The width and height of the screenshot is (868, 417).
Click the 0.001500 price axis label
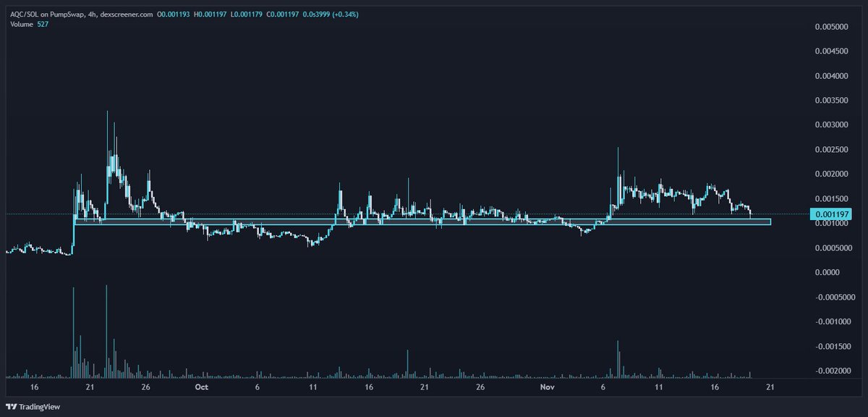tap(832, 199)
